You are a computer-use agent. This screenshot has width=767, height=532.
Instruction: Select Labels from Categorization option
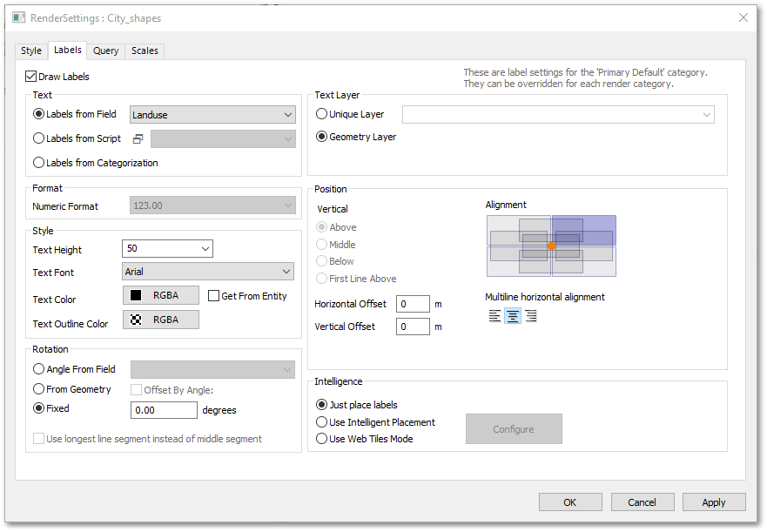tap(38, 163)
